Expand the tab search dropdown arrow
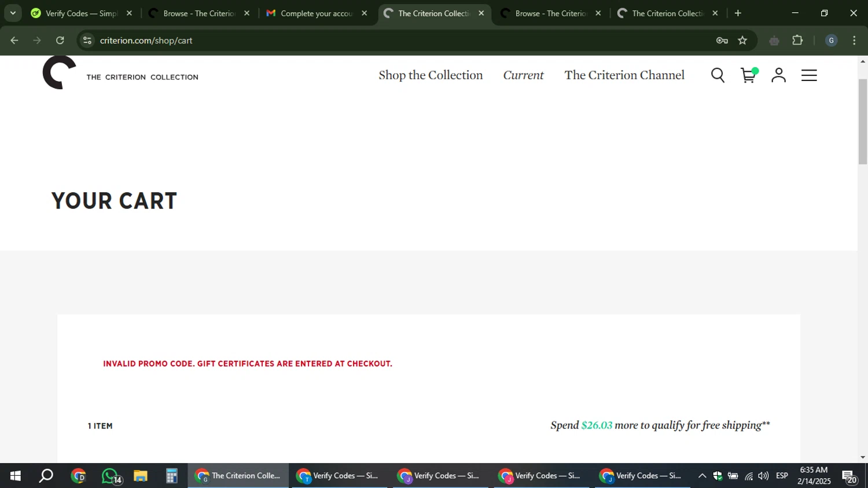The height and width of the screenshot is (488, 868). (13, 13)
